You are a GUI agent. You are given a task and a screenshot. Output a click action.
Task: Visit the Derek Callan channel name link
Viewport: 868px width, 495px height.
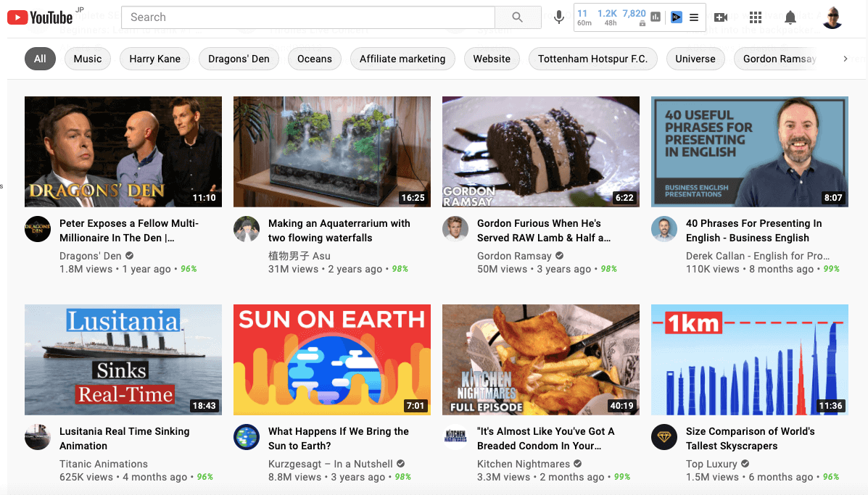(757, 256)
